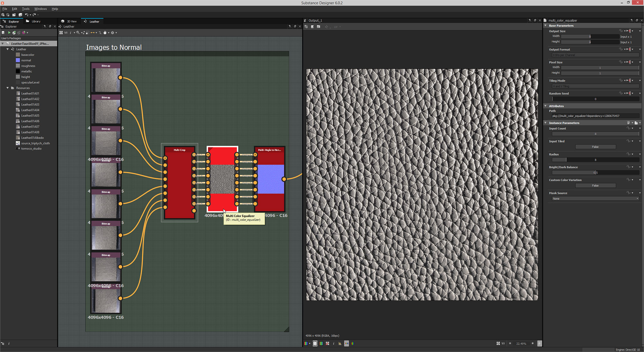The height and width of the screenshot is (352, 644).
Task: Toggle Custom Color Variation to True
Action: tap(595, 185)
